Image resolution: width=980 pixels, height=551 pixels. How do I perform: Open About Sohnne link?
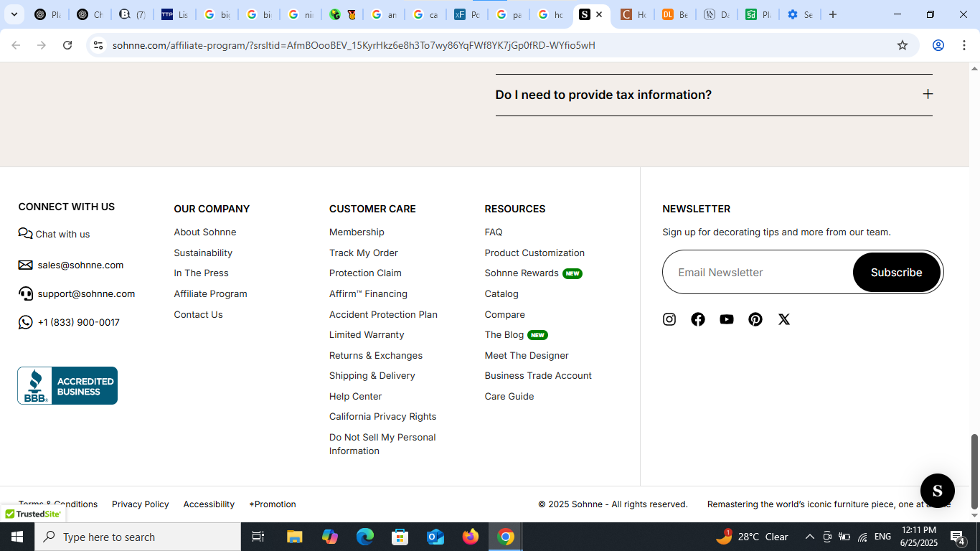coord(204,232)
